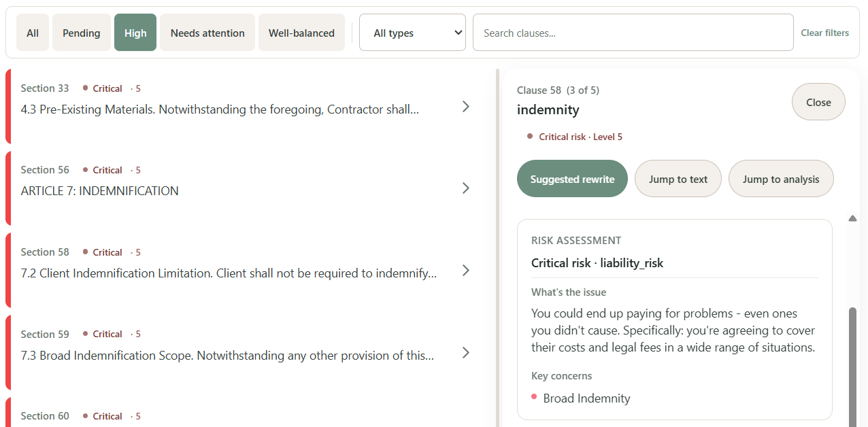The image size is (868, 427).
Task: Toggle off the High filter
Action: tap(135, 32)
